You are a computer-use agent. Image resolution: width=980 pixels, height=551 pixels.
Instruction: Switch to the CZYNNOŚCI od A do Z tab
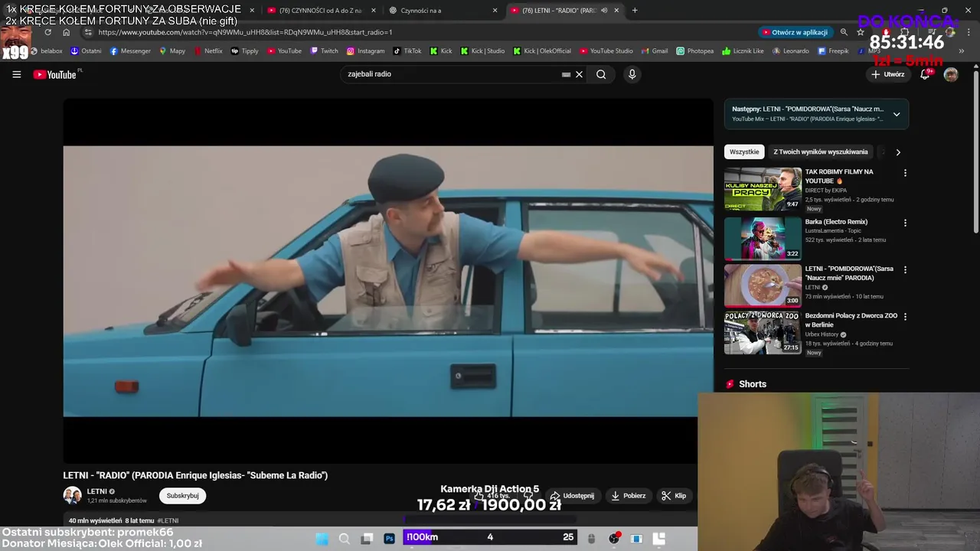coord(320,11)
